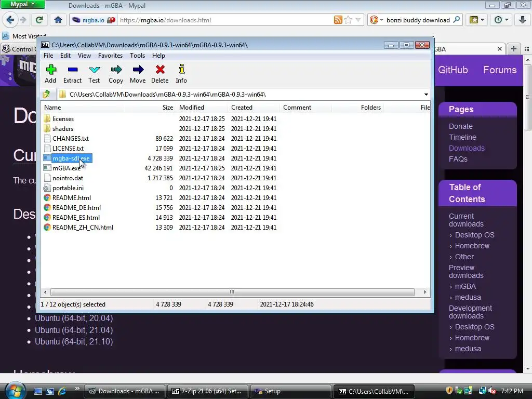Open browser home page
The height and width of the screenshot is (399, 532).
(x=58, y=20)
